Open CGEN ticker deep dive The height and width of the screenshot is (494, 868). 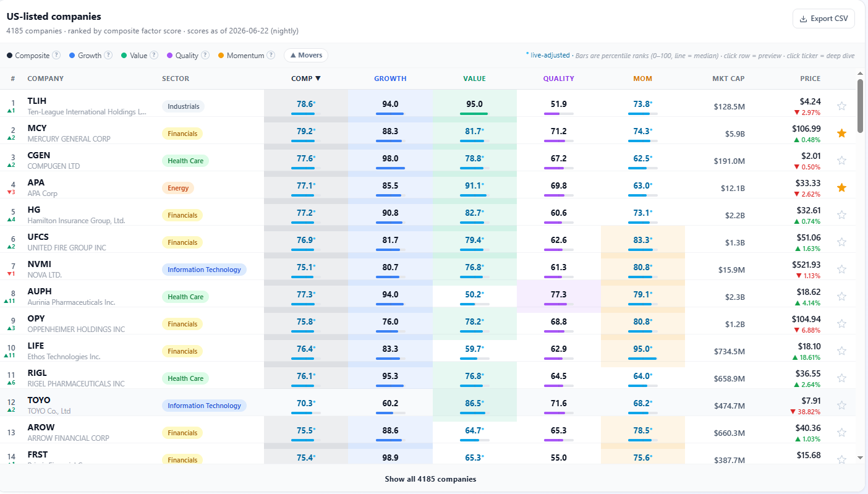pyautogui.click(x=39, y=155)
